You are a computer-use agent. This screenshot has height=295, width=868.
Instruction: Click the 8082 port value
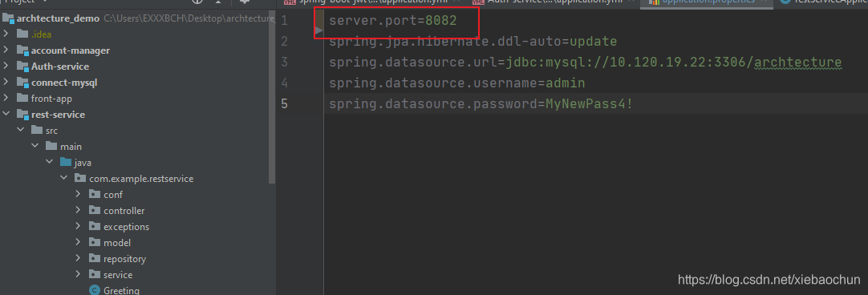[441, 22]
